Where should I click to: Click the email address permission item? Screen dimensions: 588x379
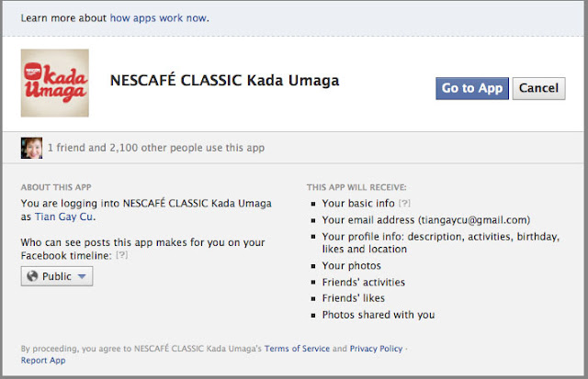tap(426, 219)
